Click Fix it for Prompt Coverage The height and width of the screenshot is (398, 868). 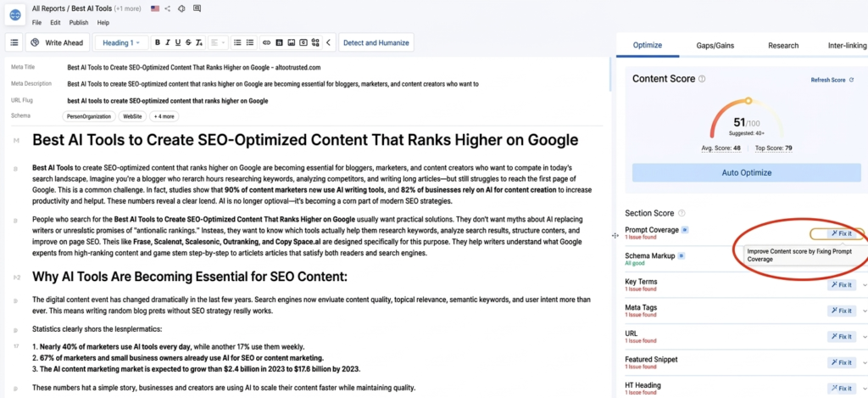tap(842, 233)
